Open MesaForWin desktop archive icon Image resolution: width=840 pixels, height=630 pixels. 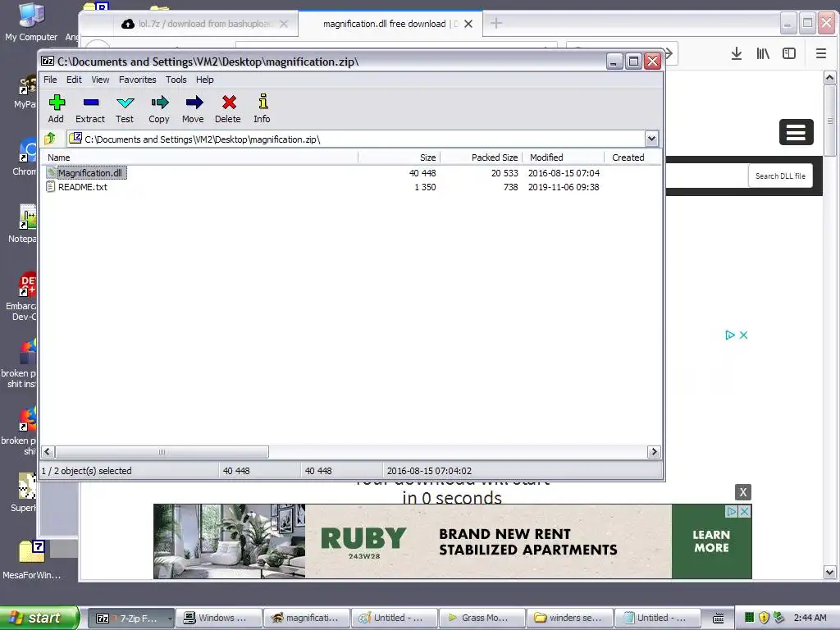[x=32, y=560]
